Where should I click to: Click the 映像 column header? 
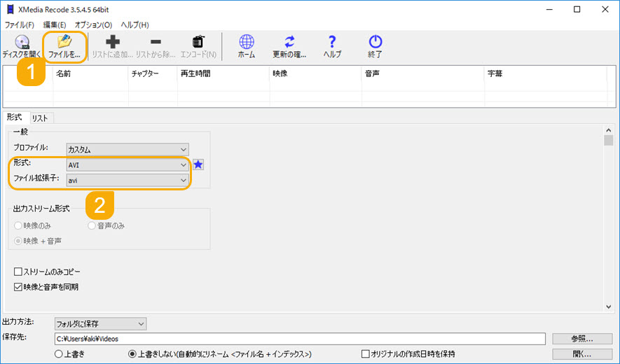315,73
